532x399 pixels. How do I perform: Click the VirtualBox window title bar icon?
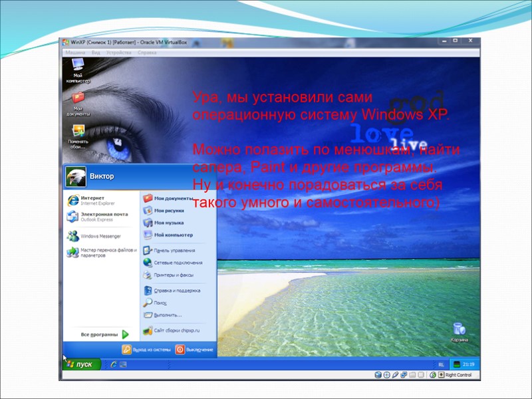[x=65, y=43]
